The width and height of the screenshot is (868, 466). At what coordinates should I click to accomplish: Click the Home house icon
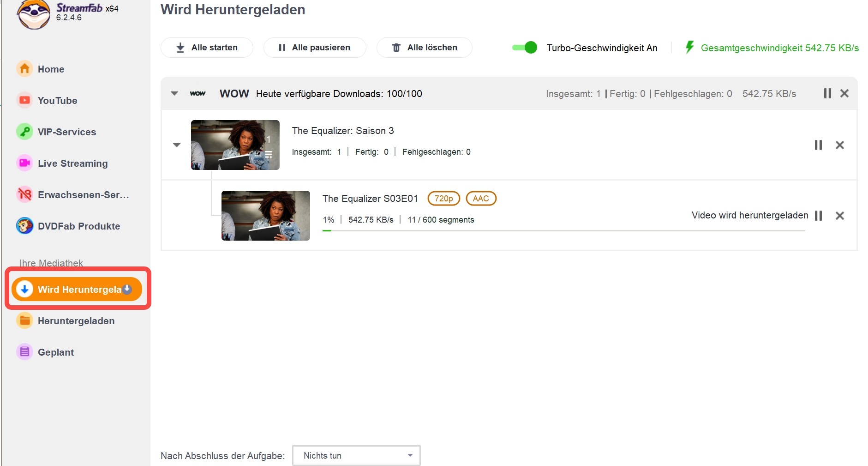tap(25, 69)
